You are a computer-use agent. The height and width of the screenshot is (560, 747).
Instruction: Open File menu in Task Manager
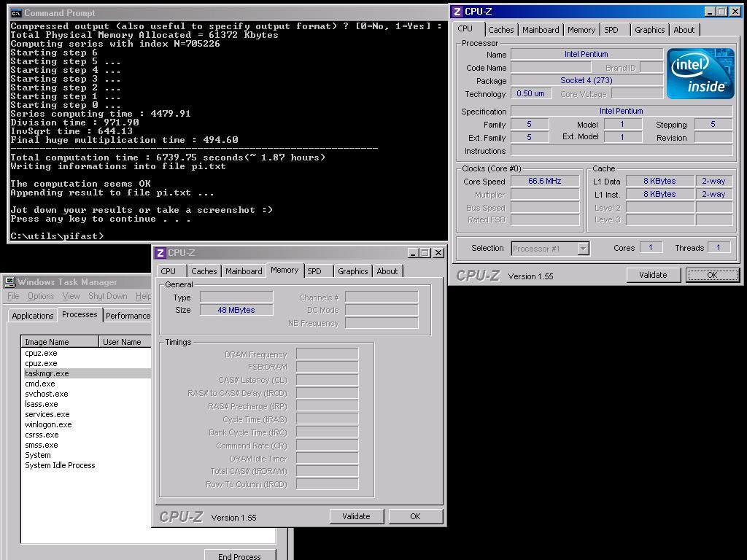[x=13, y=296]
